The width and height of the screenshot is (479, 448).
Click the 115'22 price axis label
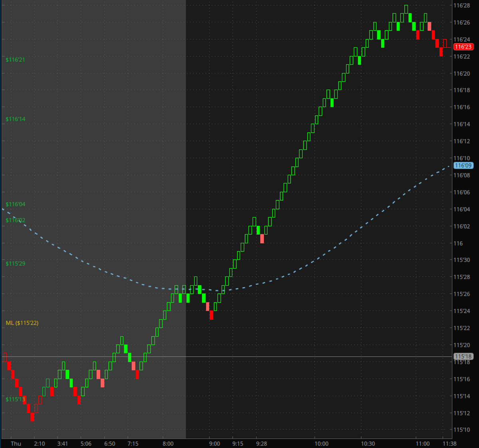coord(462,328)
